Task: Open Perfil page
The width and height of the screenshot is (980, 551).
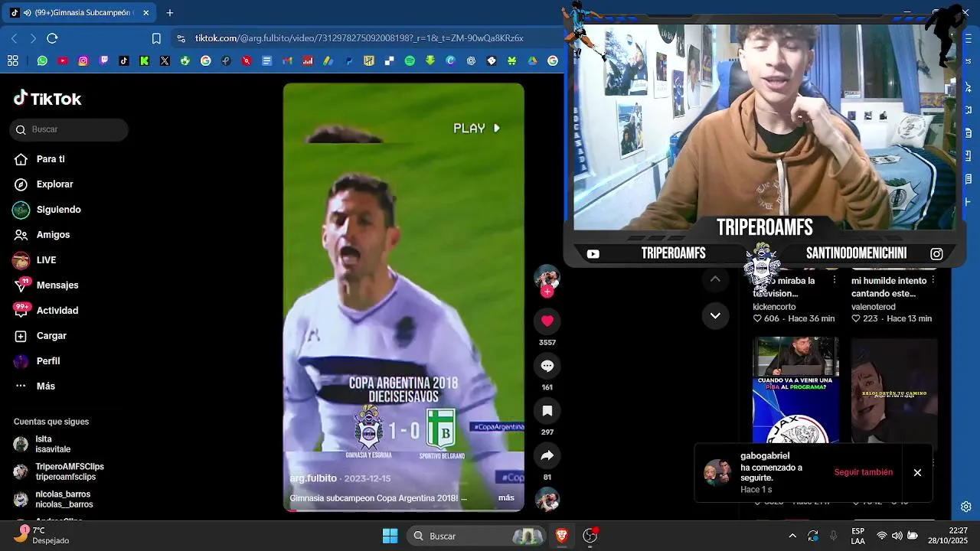Action: click(48, 361)
